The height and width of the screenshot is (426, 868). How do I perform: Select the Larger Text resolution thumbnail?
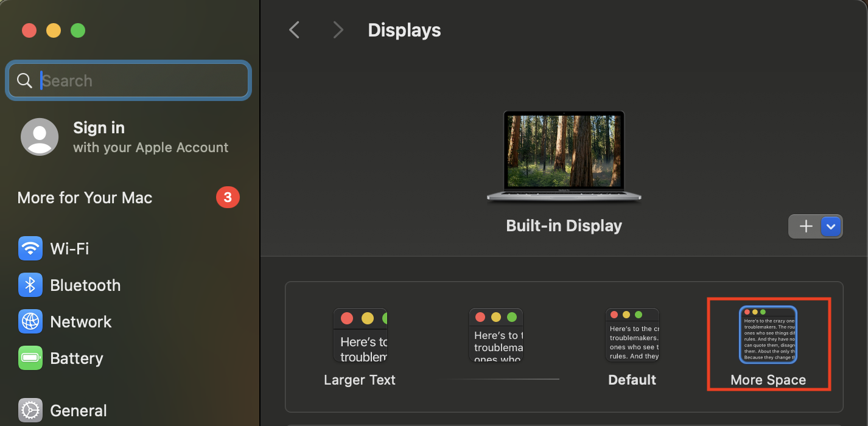[x=360, y=335]
